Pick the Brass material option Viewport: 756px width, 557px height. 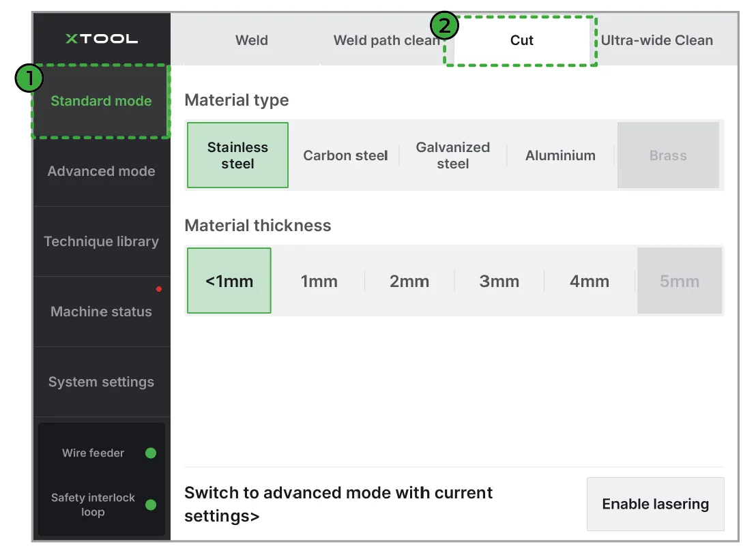[x=668, y=155]
